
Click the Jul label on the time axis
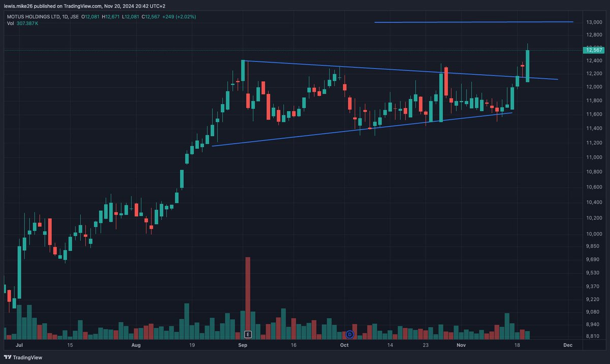coord(19,345)
